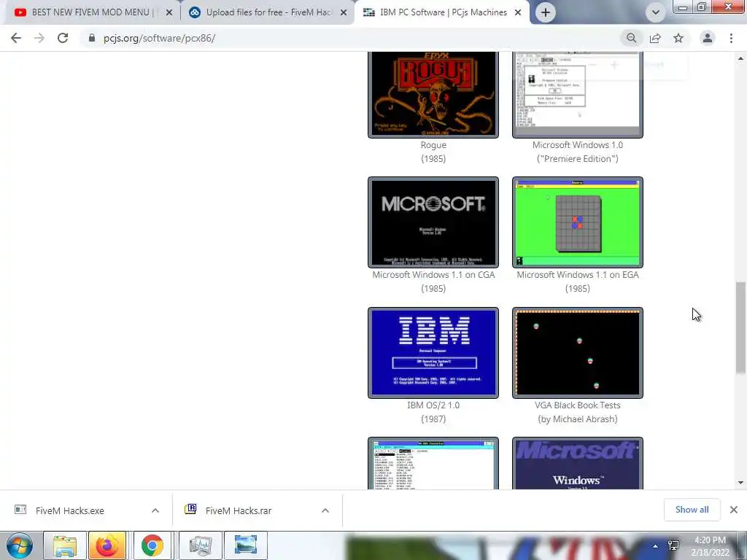Open the taskbar clock showing 4:20 PM
The width and height of the screenshot is (747, 560).
pyautogui.click(x=710, y=546)
